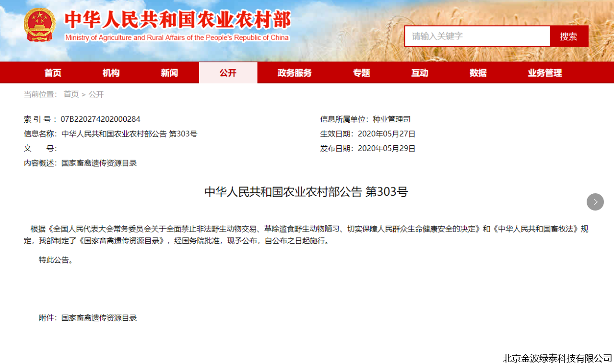The image size is (614, 364).
Task: Click the 公开 breadcrumb link
Action: (x=95, y=94)
